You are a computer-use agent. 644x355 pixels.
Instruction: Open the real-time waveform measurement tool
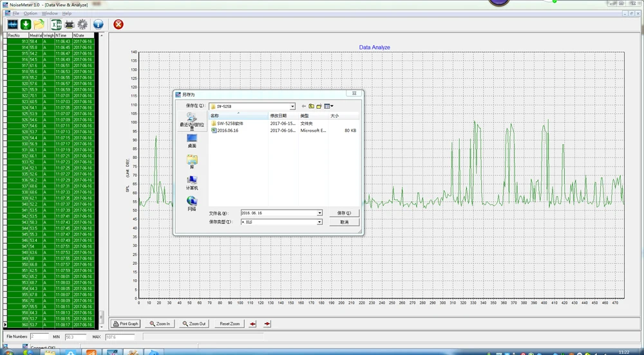[x=13, y=24]
